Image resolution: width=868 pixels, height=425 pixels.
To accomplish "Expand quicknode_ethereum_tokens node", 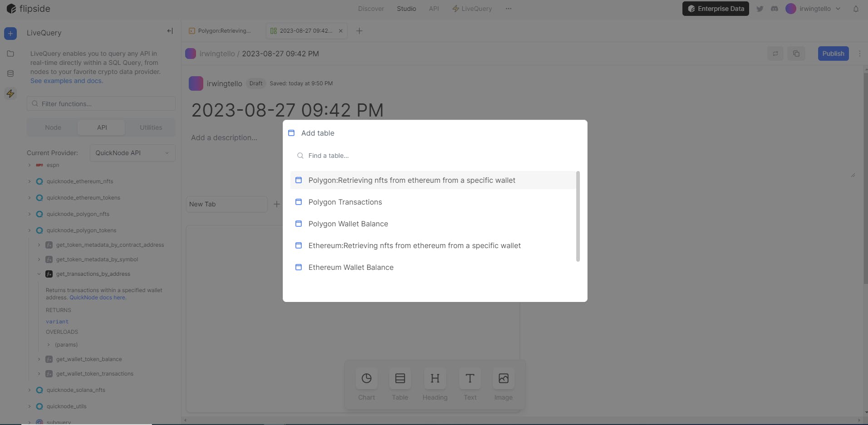I will click(29, 198).
